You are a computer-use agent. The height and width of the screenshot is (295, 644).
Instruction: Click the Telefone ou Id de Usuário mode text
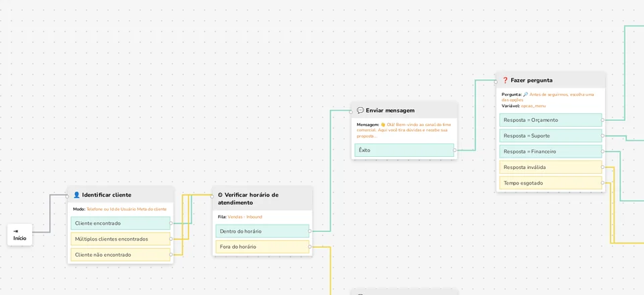pyautogui.click(x=127, y=209)
